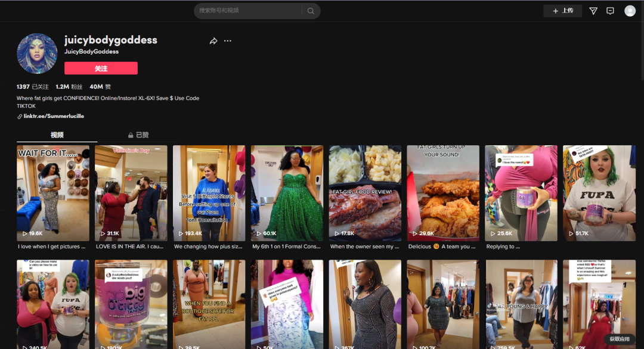The width and height of the screenshot is (644, 349).
Task: Switch to the 视频 videos tab
Action: pyautogui.click(x=57, y=135)
